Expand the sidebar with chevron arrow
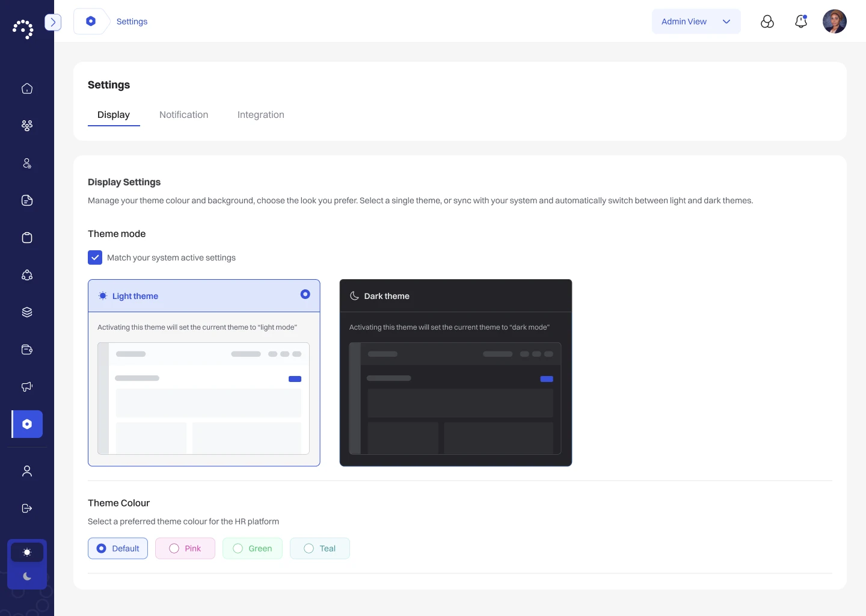866x616 pixels. click(53, 22)
